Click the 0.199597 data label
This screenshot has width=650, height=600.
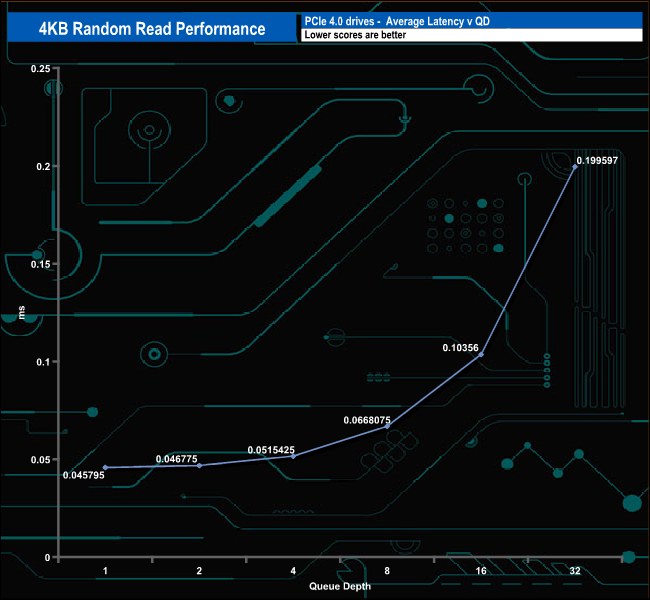[597, 160]
